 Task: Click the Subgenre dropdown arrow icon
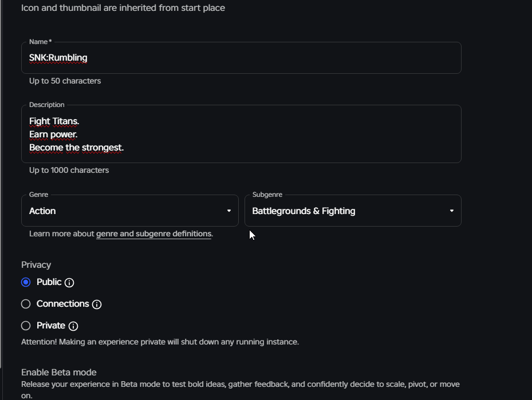[451, 211]
